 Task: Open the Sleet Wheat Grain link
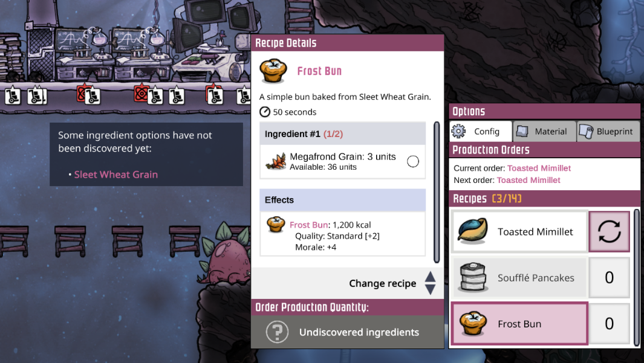(x=116, y=175)
